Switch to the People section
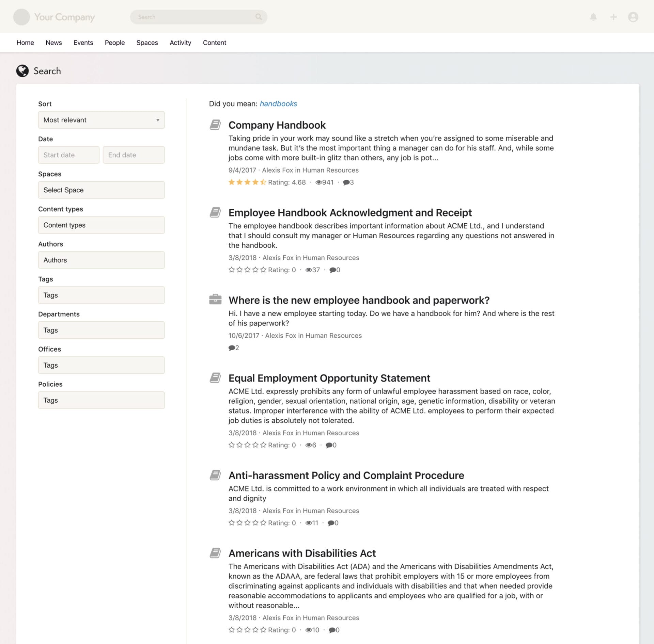 pos(114,43)
